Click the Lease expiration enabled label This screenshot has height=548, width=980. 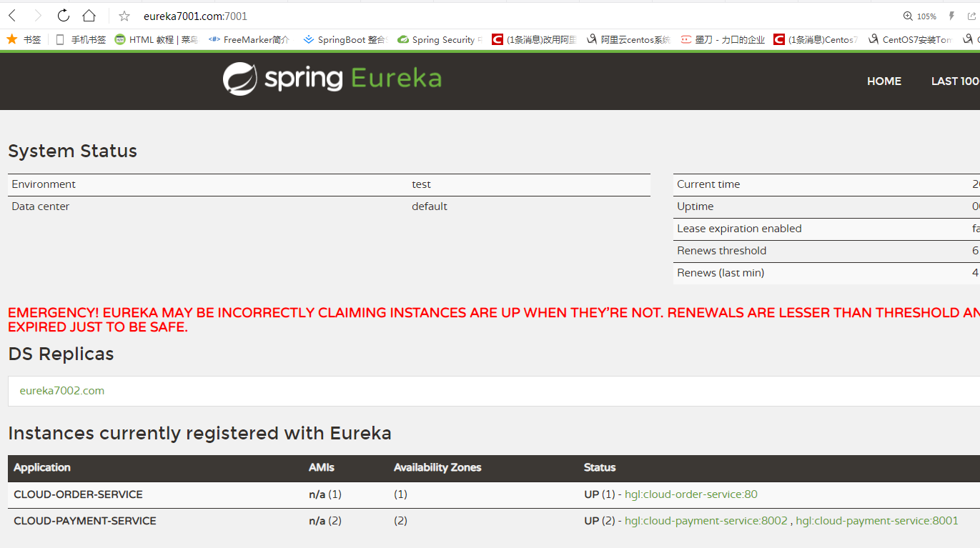pyautogui.click(x=739, y=229)
